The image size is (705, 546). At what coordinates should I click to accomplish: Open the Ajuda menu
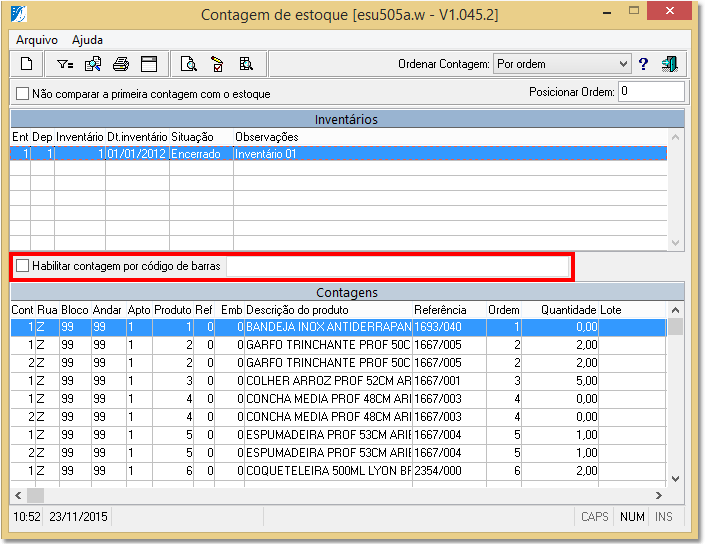87,40
